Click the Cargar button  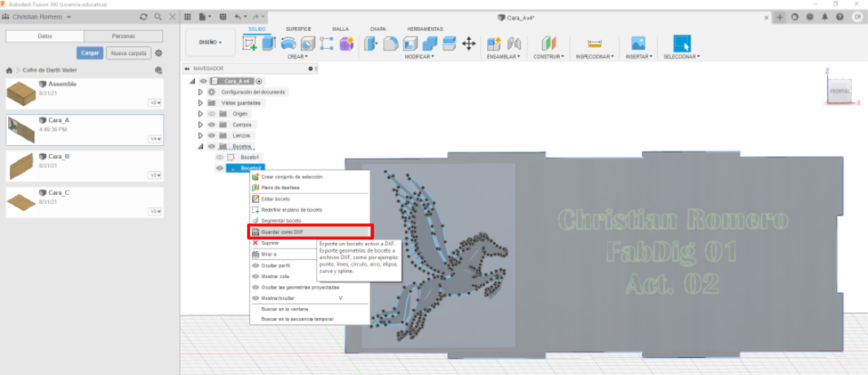(x=90, y=53)
